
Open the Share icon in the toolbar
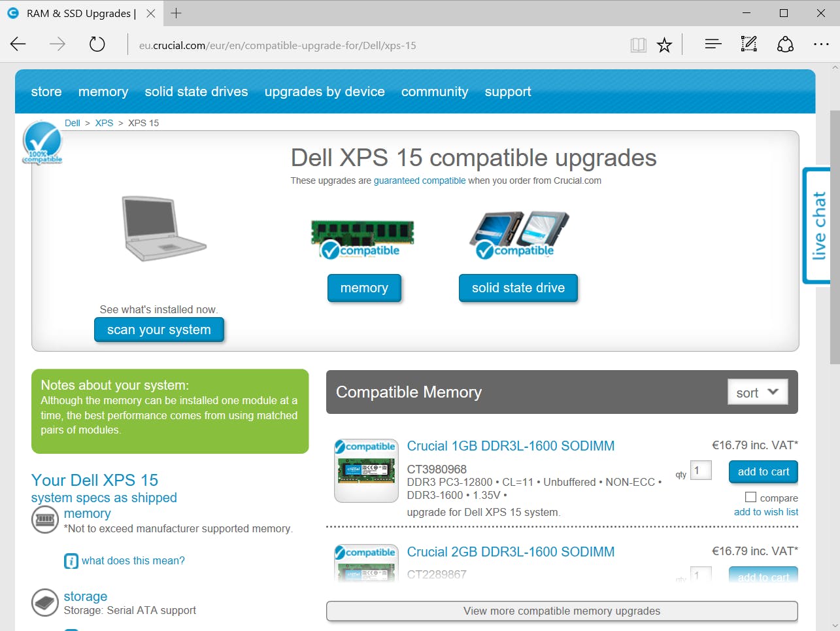pyautogui.click(x=785, y=44)
